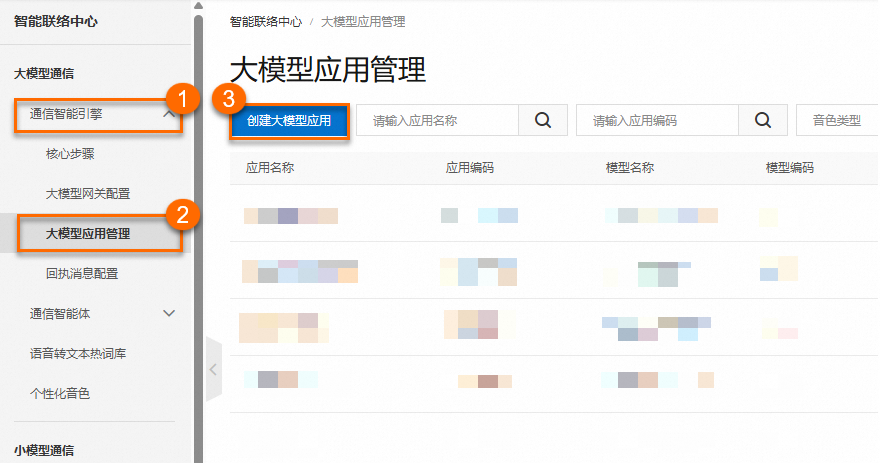This screenshot has height=463, width=880.
Task: Click the 创建大模型应用 button
Action: point(289,121)
